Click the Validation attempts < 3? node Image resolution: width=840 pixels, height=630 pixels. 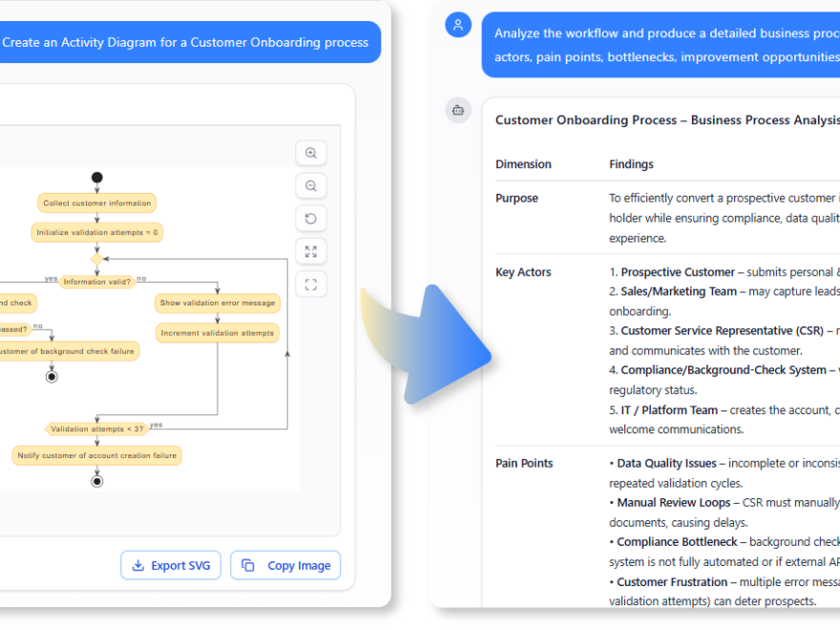tap(95, 429)
